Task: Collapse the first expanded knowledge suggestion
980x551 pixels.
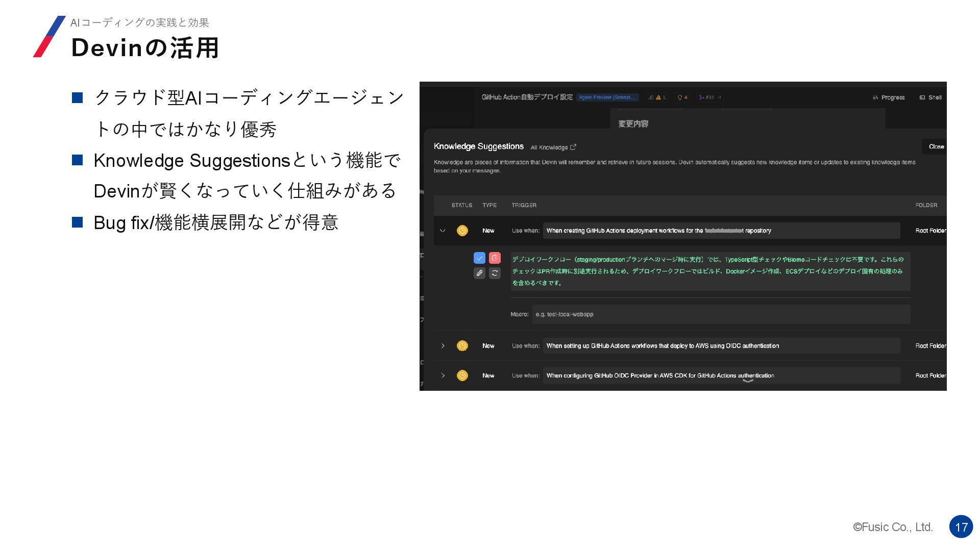Action: click(x=443, y=231)
